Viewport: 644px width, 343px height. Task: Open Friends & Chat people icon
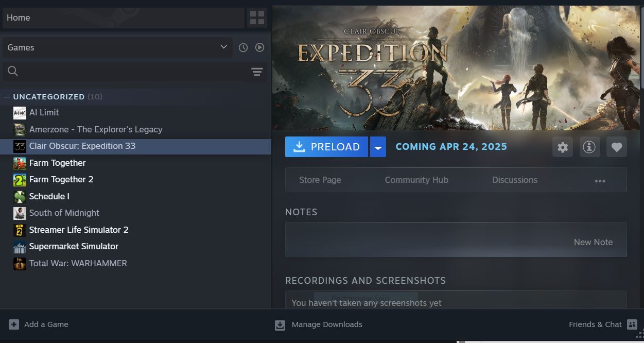point(632,324)
